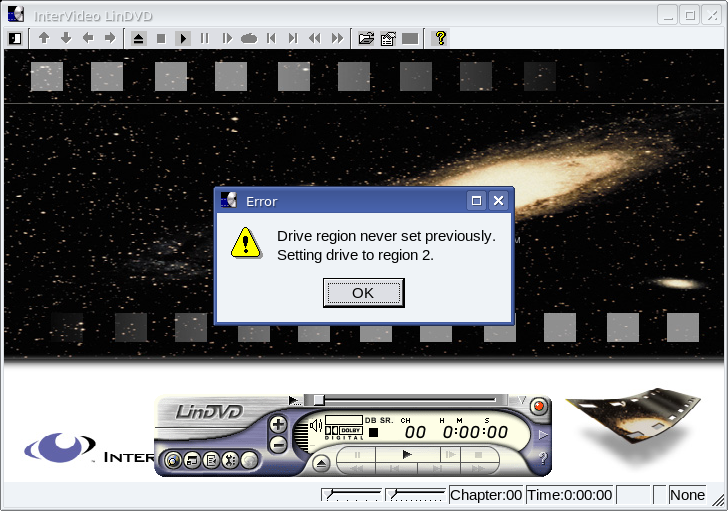Image resolution: width=728 pixels, height=511 pixels.
Task: Click the large Play button on the LinDVD panel
Action: click(407, 454)
